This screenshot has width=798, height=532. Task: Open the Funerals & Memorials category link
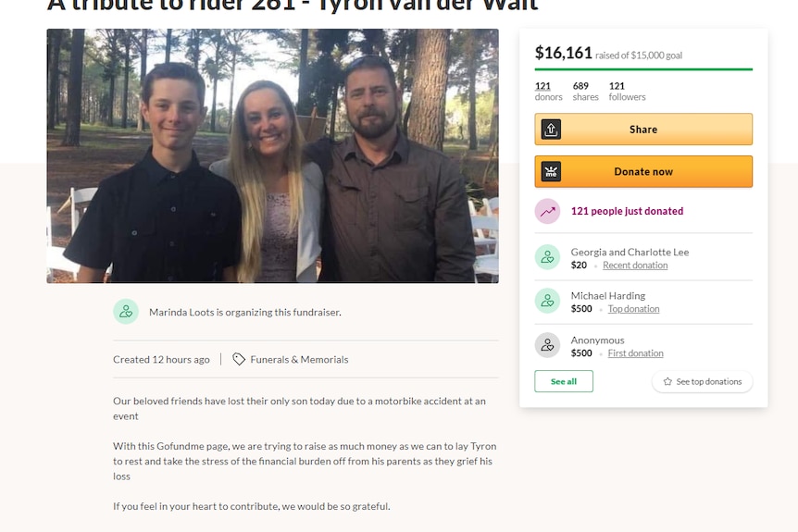click(299, 359)
